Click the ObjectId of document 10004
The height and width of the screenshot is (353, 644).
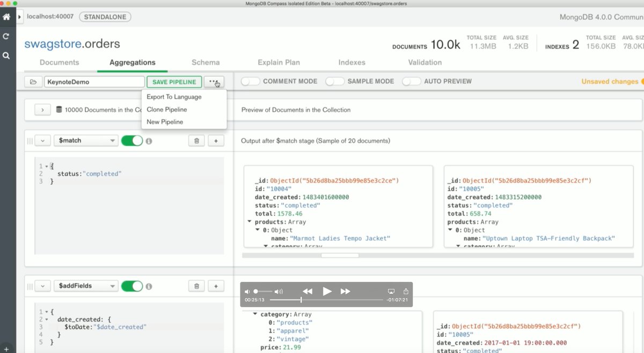335,181
